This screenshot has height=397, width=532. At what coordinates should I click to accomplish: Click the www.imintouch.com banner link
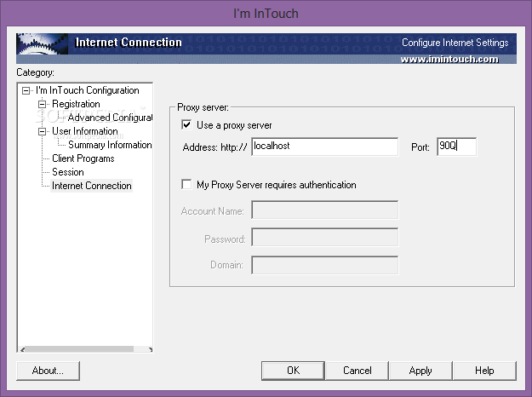coord(449,60)
